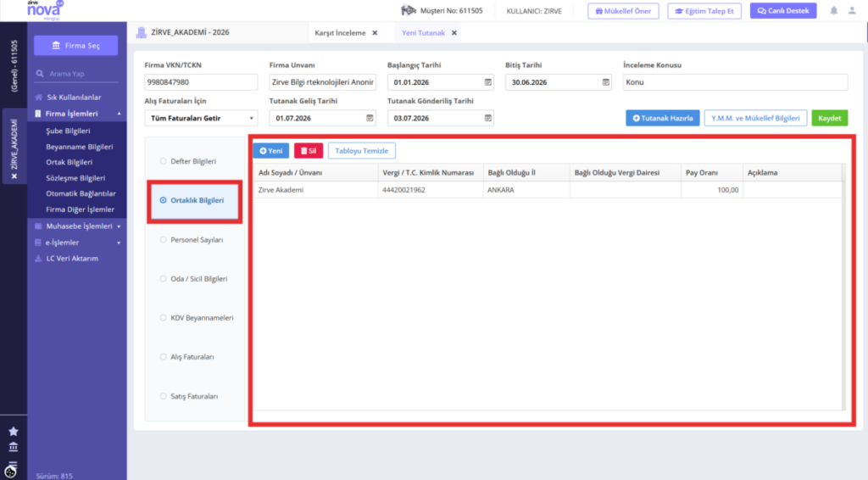Close the ZİRVE_AKADEMİ side panel X
Screen dimensions: 868x480
(x=14, y=176)
